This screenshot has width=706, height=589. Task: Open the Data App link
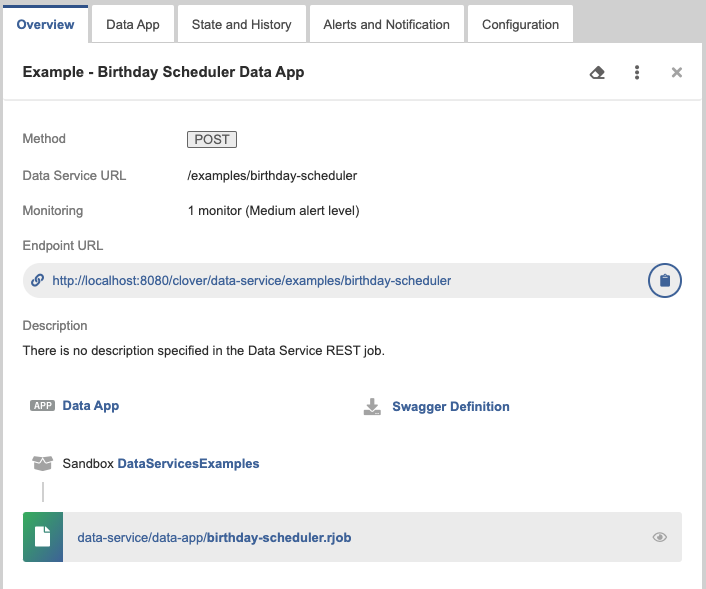[91, 406]
